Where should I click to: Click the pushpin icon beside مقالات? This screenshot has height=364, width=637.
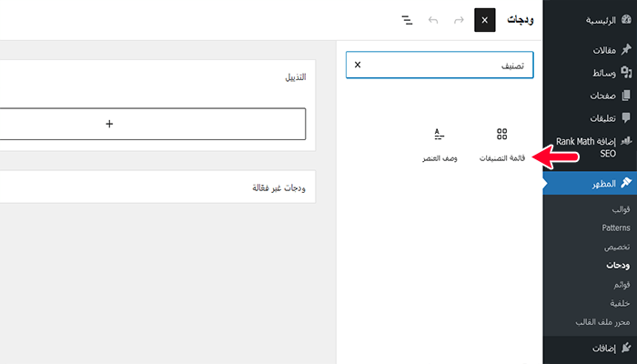(x=626, y=50)
